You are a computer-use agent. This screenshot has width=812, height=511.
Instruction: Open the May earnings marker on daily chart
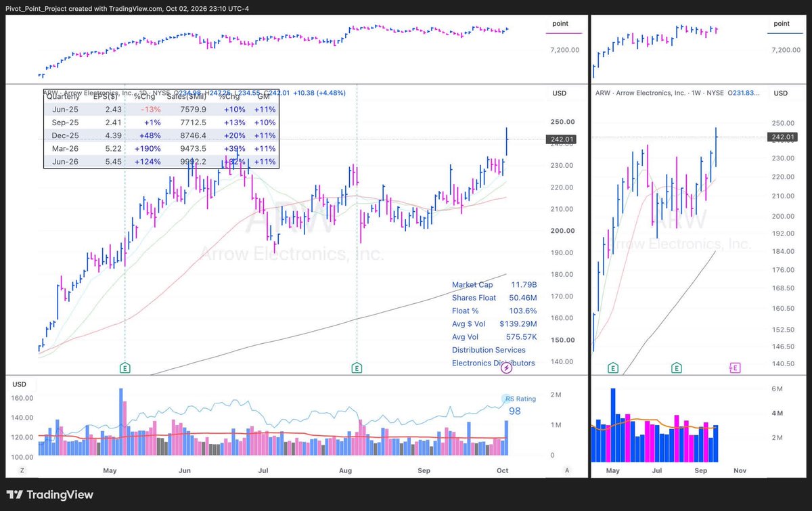[125, 368]
